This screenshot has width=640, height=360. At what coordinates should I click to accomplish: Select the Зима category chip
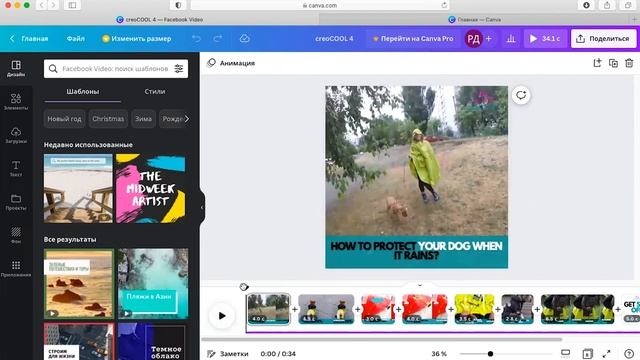pos(143,119)
